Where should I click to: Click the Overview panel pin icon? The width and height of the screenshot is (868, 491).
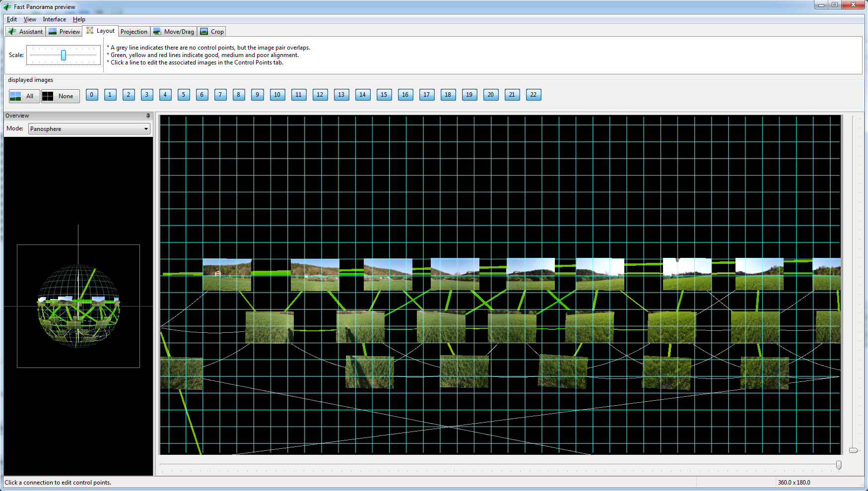click(x=148, y=116)
